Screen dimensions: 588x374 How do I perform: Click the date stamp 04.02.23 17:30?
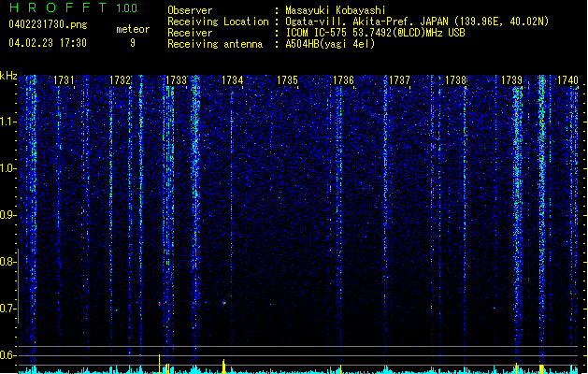coord(48,43)
